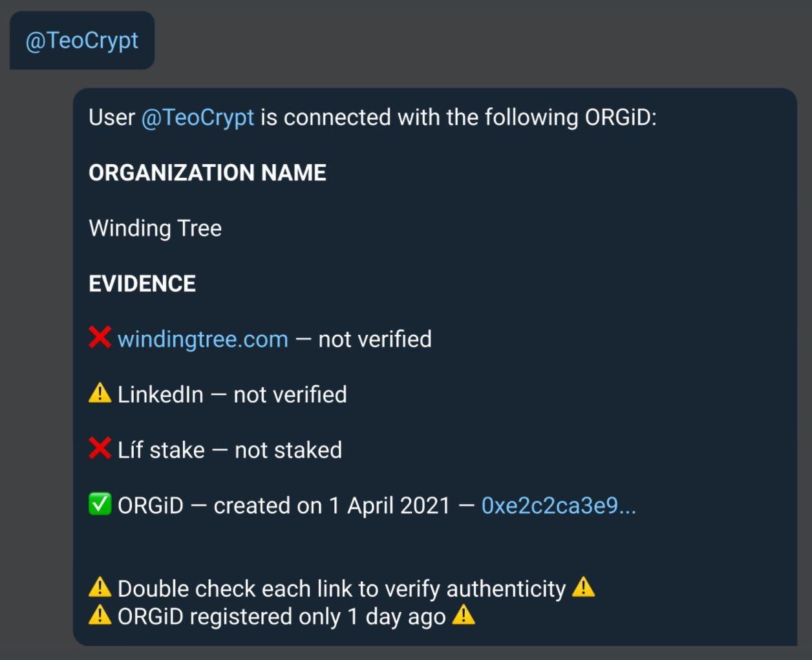Viewport: 812px width, 660px height.
Task: Open the windingtree.com link
Action: 202,339
